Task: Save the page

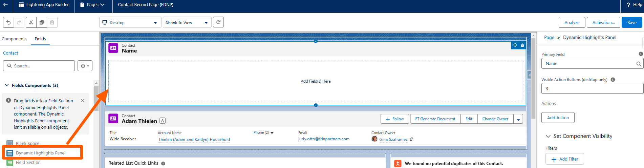Action: (x=632, y=22)
